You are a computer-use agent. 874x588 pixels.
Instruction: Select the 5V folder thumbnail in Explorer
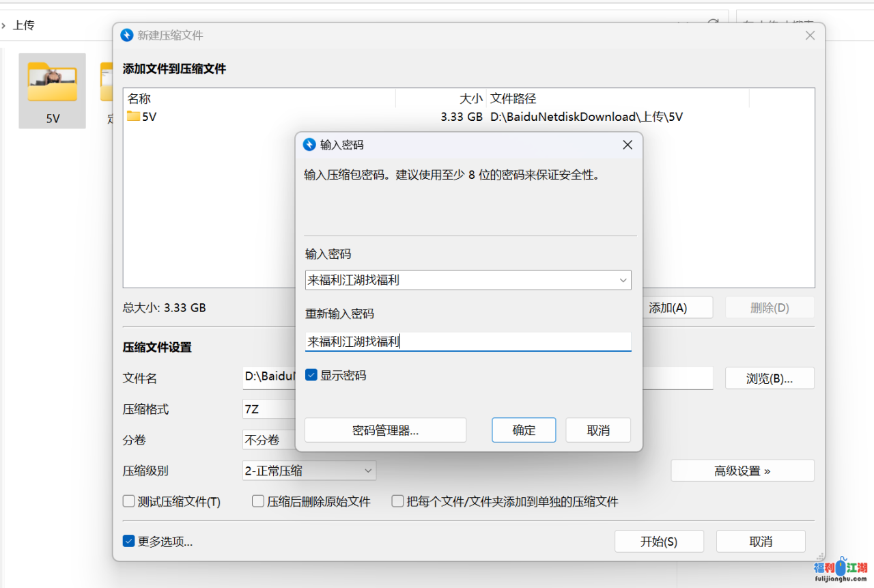tap(52, 89)
